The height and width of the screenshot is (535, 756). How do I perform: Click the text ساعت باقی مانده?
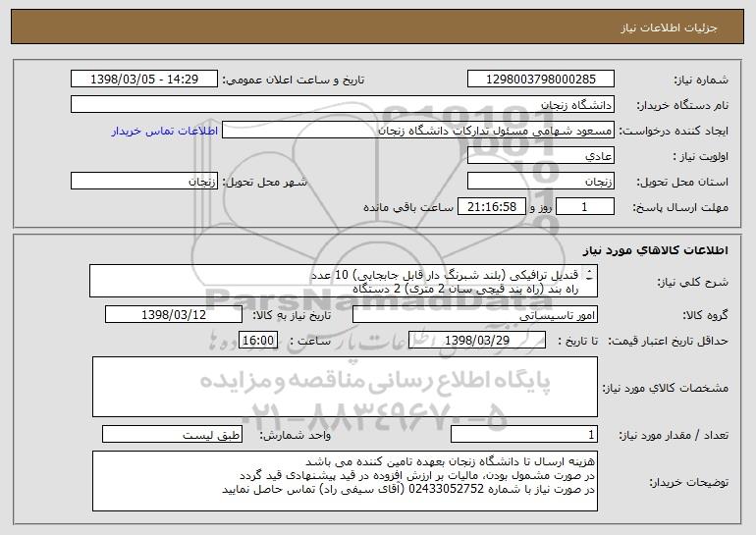click(x=407, y=207)
